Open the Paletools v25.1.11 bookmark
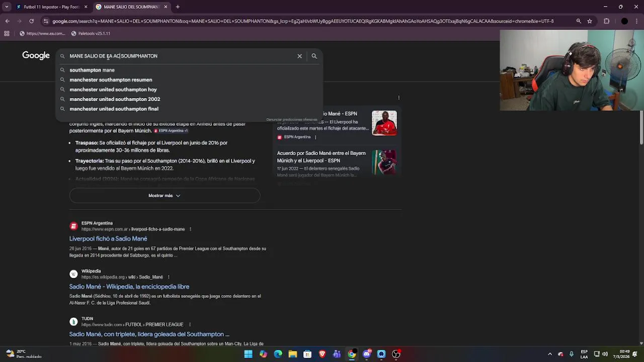This screenshot has height=362, width=644. pos(91,33)
